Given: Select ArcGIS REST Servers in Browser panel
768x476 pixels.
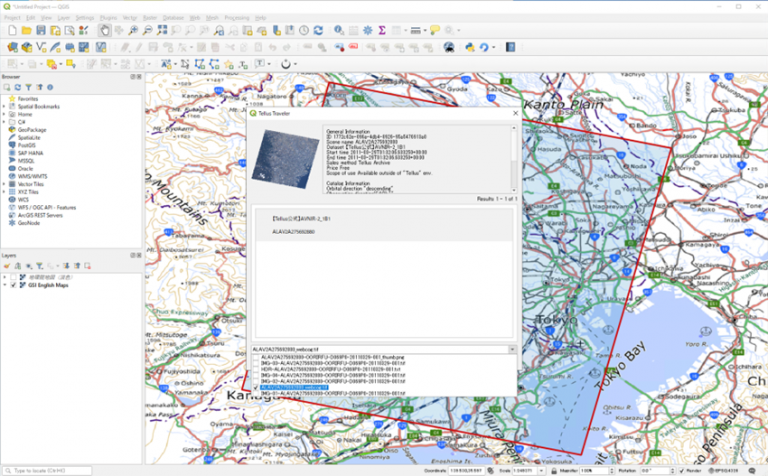Looking at the screenshot, I should tap(40, 215).
